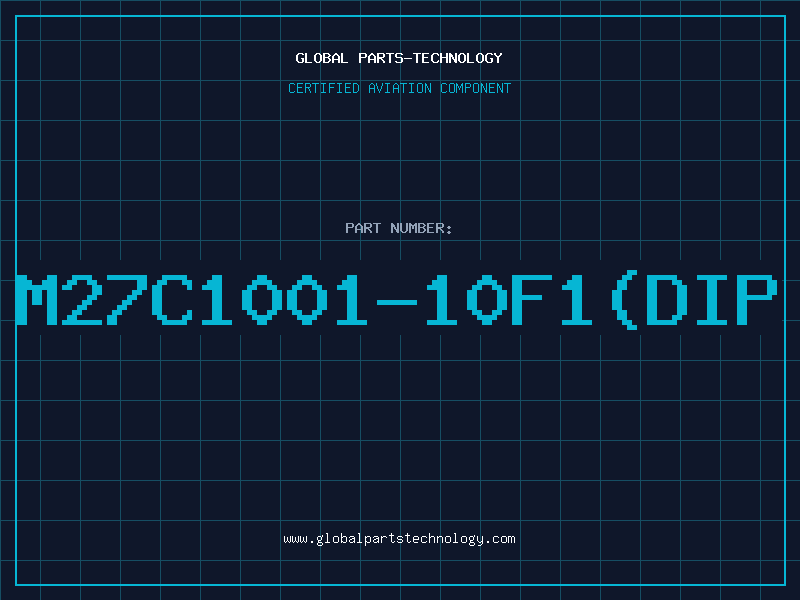Select the CERTIFIED AVIATION COMPONENT subtitle

click(x=399, y=88)
